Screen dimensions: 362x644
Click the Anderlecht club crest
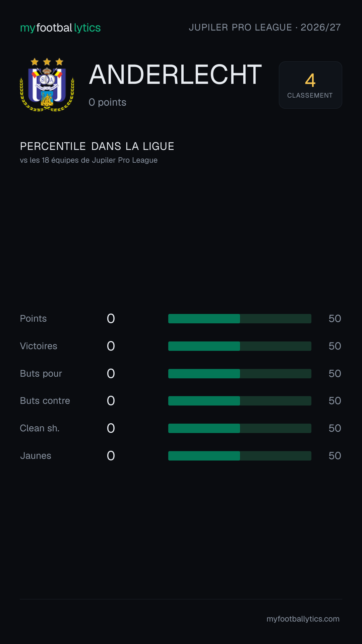point(47,85)
